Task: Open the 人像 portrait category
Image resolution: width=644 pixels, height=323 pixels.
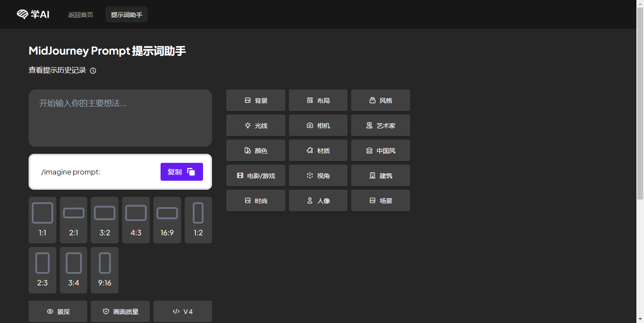Action: 318,200
